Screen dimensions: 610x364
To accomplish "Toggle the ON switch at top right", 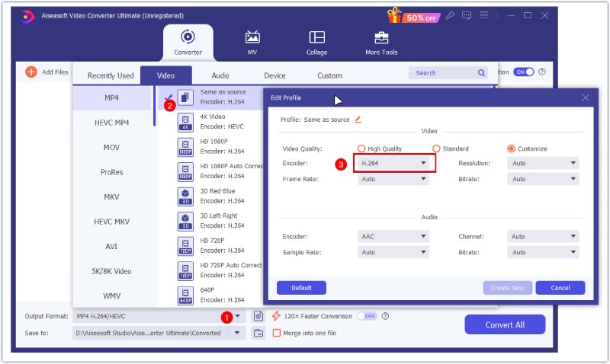I will 523,72.
